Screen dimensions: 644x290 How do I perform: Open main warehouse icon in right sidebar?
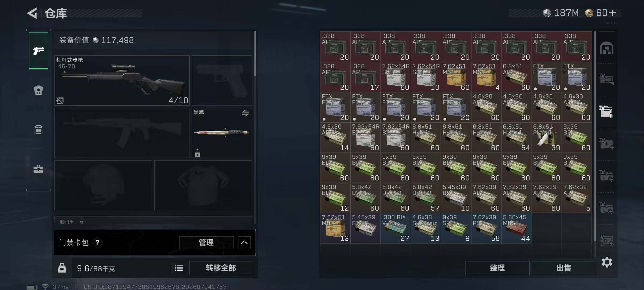coord(607,48)
